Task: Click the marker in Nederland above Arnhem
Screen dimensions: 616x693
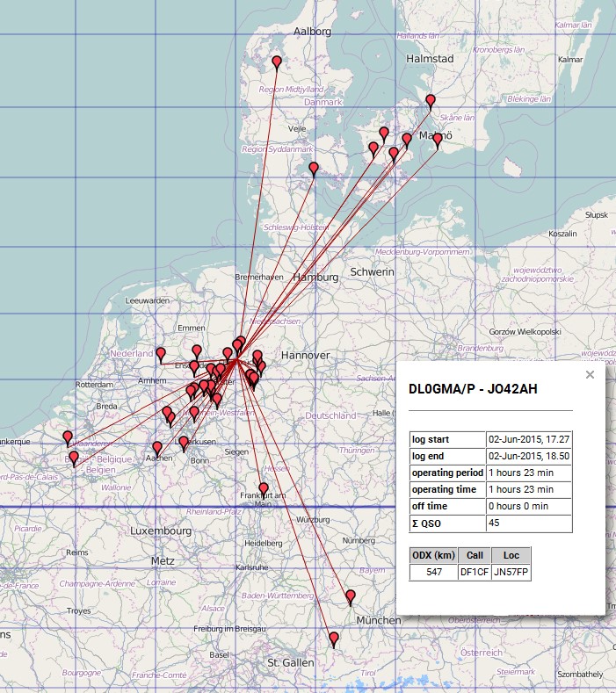Action: coord(161,354)
